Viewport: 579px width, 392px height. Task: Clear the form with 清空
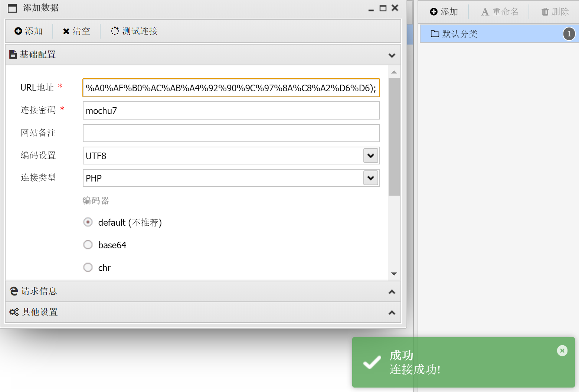[76, 31]
